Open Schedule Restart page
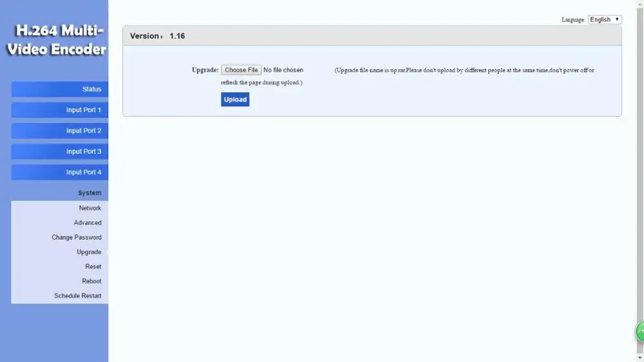The width and height of the screenshot is (644, 362). tap(78, 296)
